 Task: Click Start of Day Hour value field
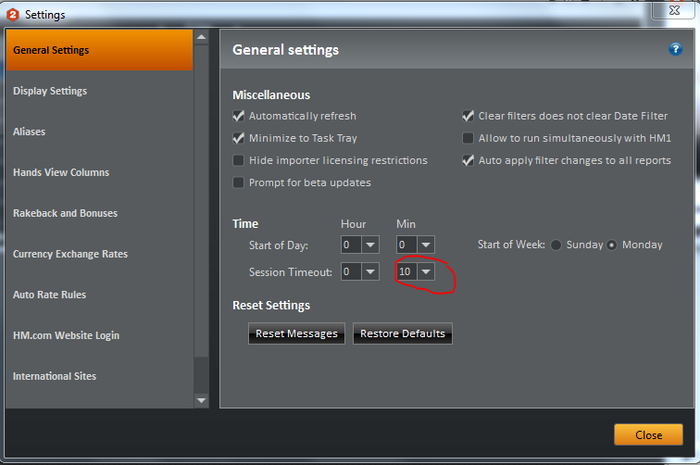pos(351,245)
